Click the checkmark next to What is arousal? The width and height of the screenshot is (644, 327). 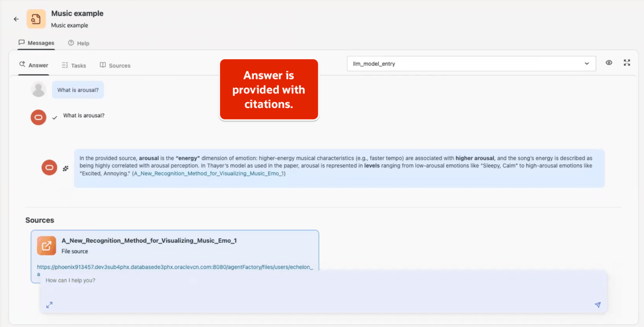[x=55, y=118]
